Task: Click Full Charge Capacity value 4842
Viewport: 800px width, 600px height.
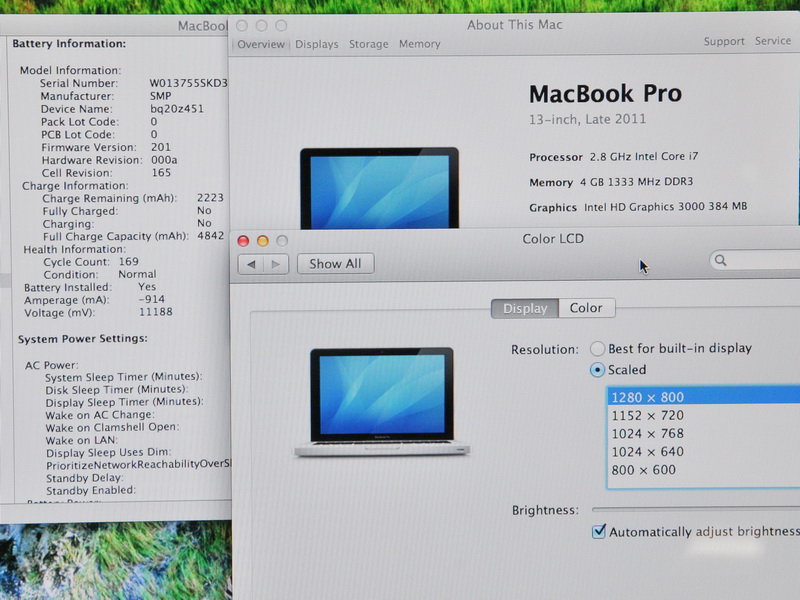Action: point(211,236)
